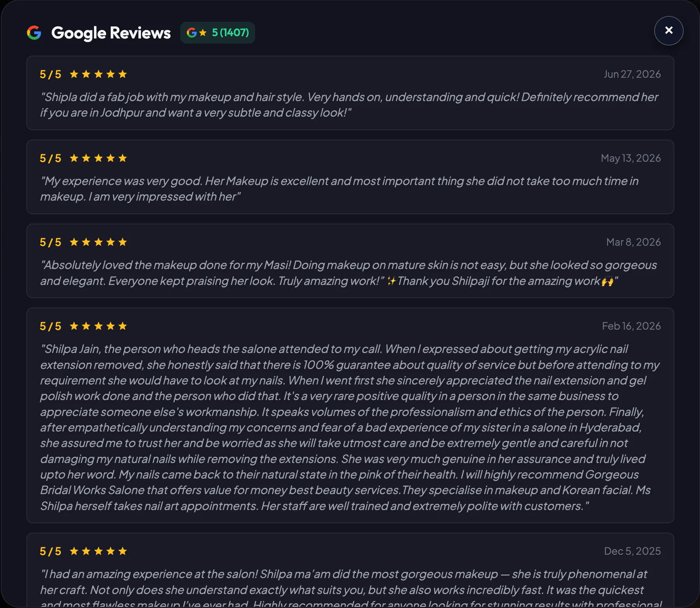
Task: Click star rating on Feb 16 review
Action: point(98,326)
